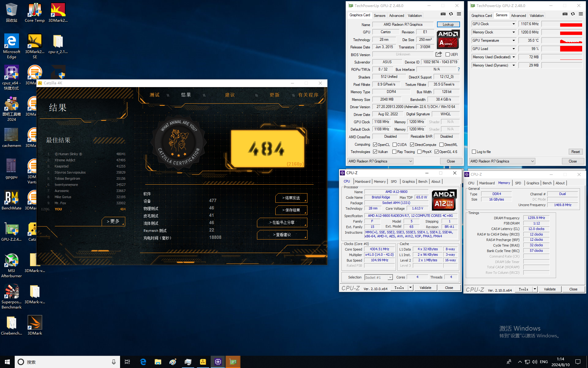Screen dimensions: 588x368
Task: Toggle the DirectCompute checkbox in GPU-Z
Action: tap(412, 145)
